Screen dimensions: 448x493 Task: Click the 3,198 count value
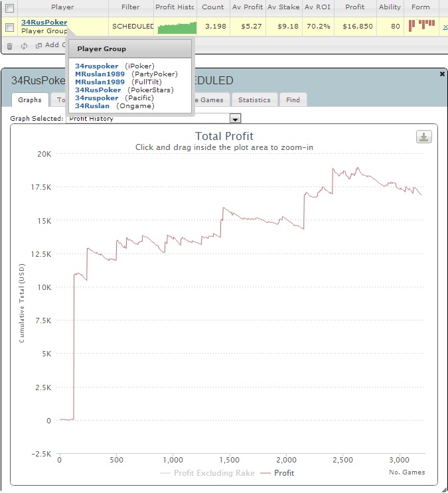(216, 27)
